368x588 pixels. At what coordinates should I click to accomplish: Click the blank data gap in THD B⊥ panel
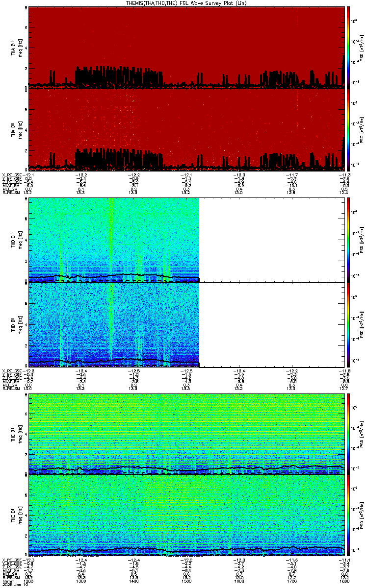click(272, 240)
